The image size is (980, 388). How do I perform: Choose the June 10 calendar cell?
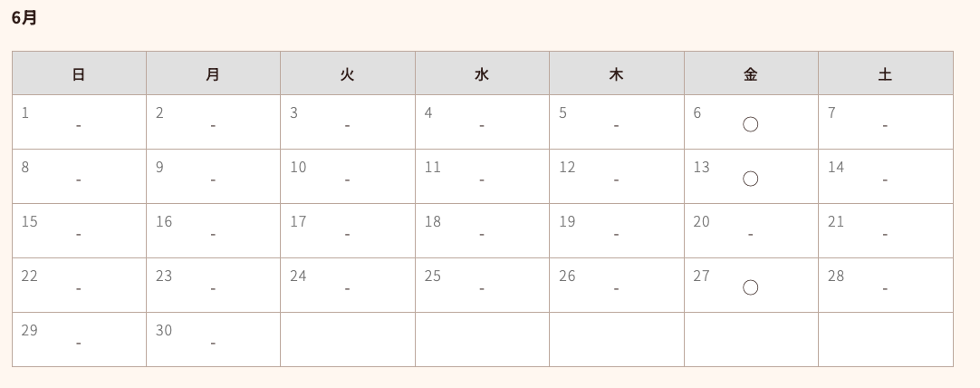click(x=348, y=177)
